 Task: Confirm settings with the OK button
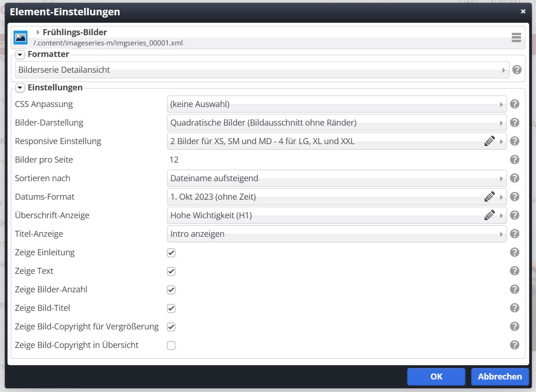point(436,377)
